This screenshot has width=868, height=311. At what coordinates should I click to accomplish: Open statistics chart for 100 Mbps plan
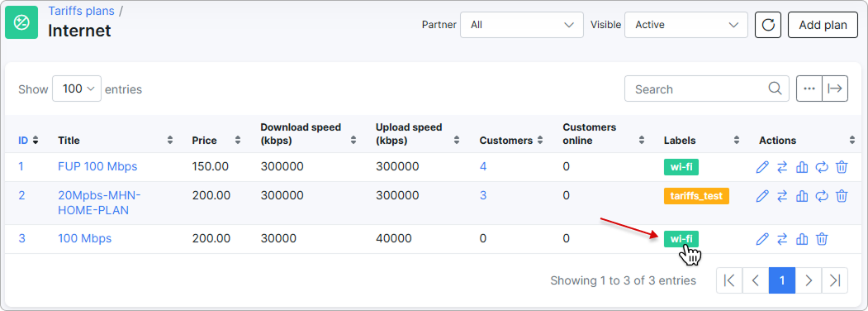pos(802,239)
